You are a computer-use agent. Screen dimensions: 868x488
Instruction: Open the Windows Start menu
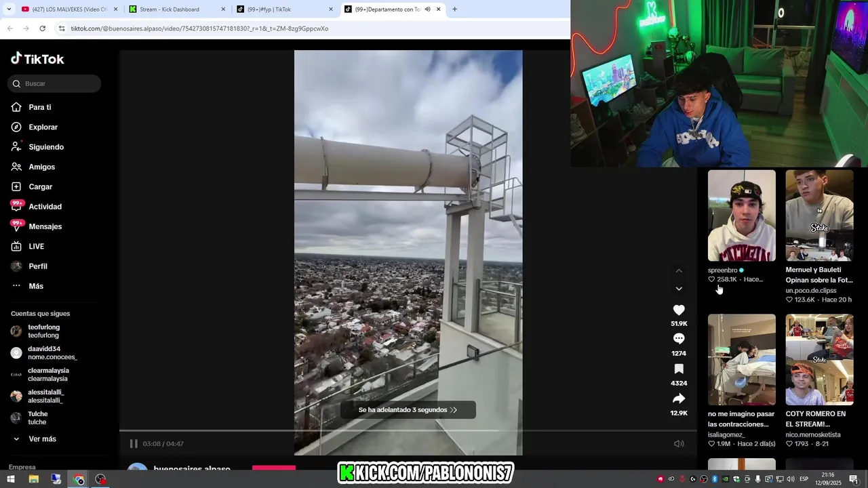11,479
